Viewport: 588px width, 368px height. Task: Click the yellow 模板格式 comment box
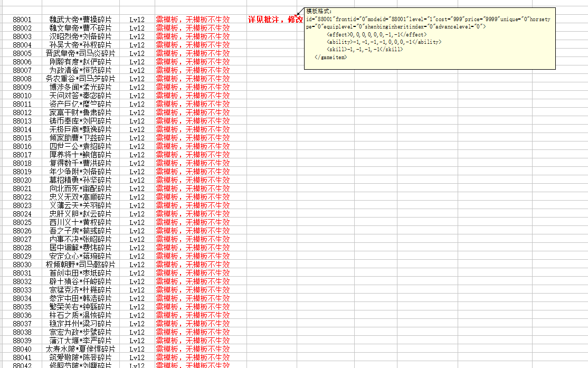pos(430,38)
